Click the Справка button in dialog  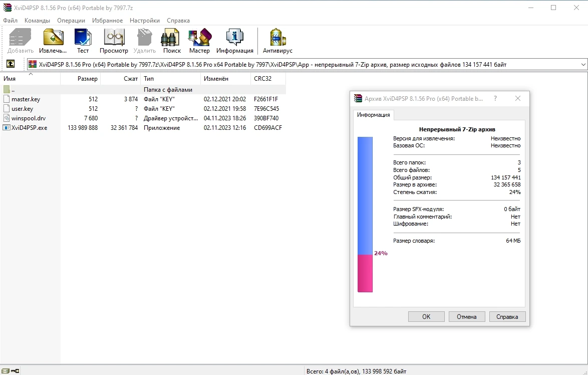tap(507, 316)
